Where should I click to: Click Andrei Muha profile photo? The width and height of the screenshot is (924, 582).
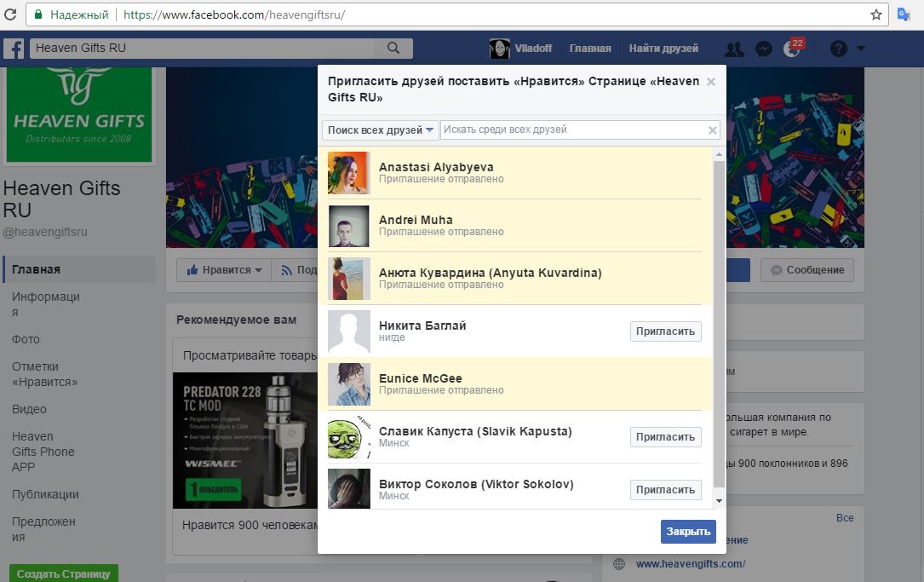pyautogui.click(x=349, y=226)
